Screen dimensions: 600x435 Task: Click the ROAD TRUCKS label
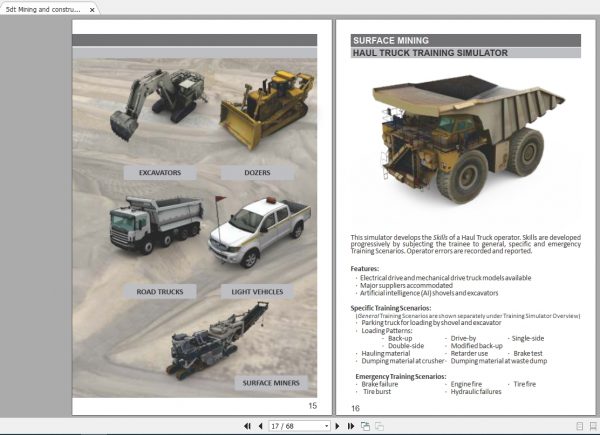(x=160, y=292)
